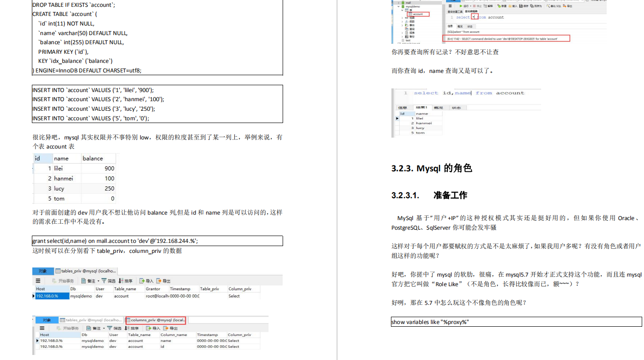This screenshot has width=644, height=360.
Task: Click the Memo (备注) icon above the Grantor grid
Action: point(84,281)
